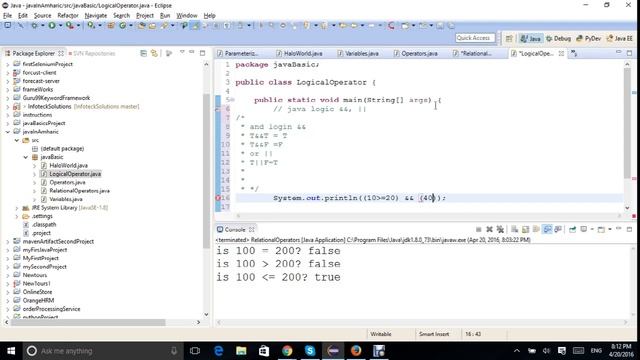
Task: Expand the OrangeHRM project node
Action: click(x=7, y=300)
